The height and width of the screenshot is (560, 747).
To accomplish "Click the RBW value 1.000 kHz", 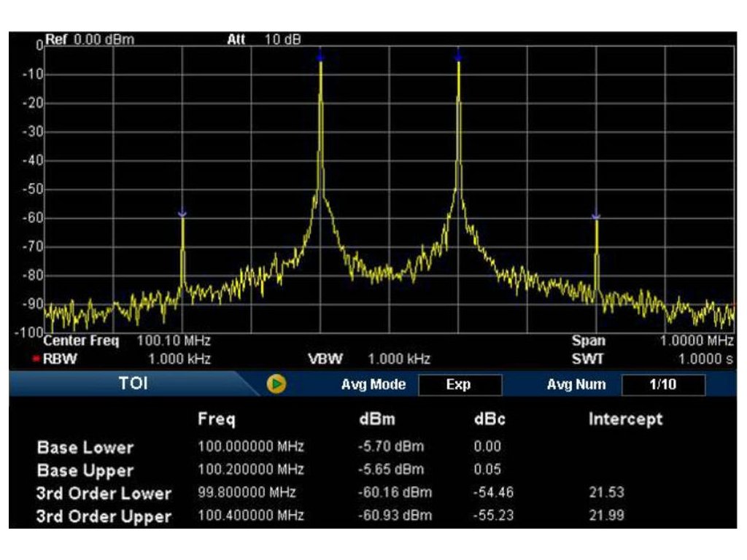I will [179, 359].
